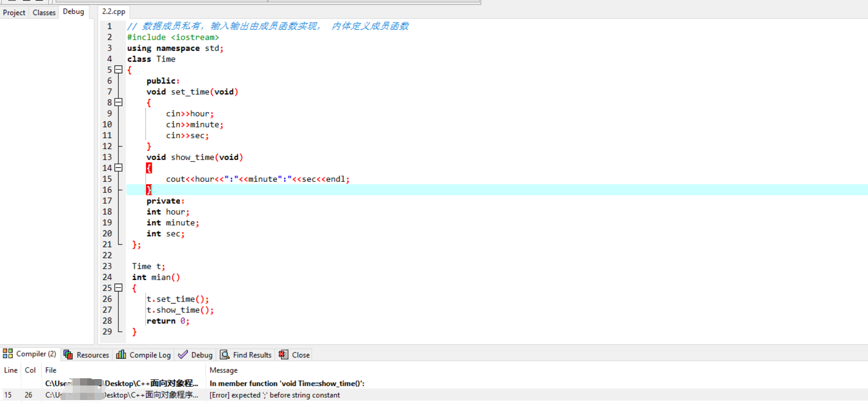Click the 't.set_time();' call line
This screenshot has width=868, height=403.
177,299
